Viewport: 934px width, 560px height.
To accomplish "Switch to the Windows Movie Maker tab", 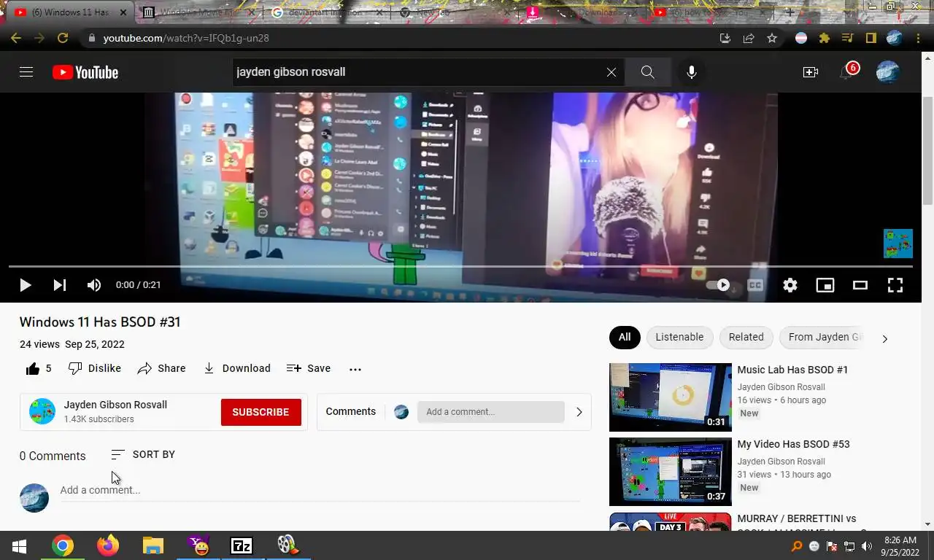I will pos(198,12).
